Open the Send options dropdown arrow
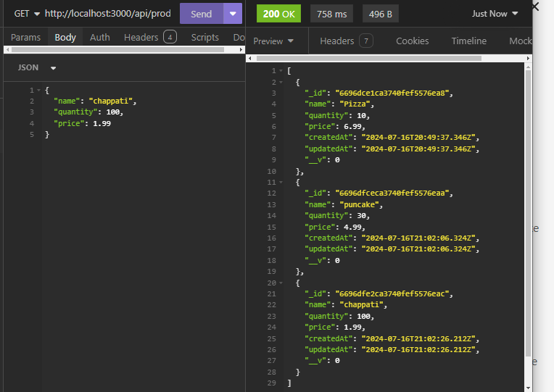Image resolution: width=554 pixels, height=392 pixels. 233,14
